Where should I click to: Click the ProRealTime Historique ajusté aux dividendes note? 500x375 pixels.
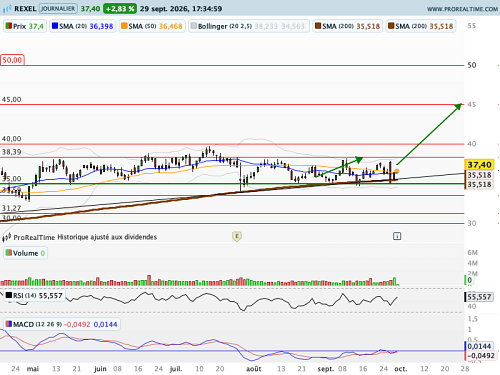[x=85, y=237]
